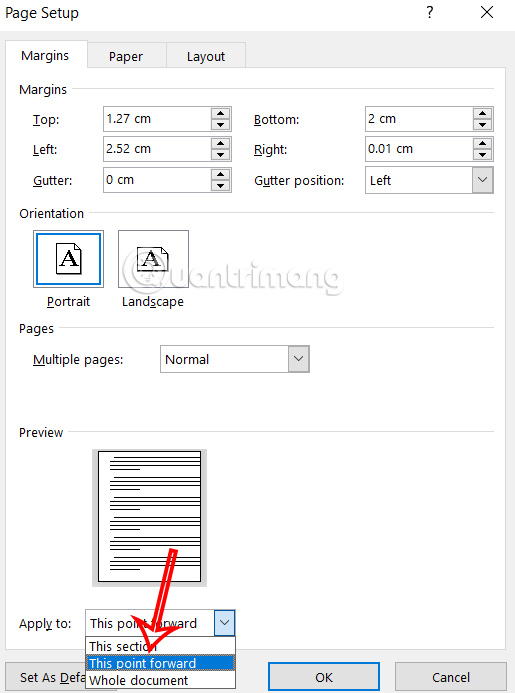Switch to the Layout tab
The height and width of the screenshot is (693, 515).
206,56
